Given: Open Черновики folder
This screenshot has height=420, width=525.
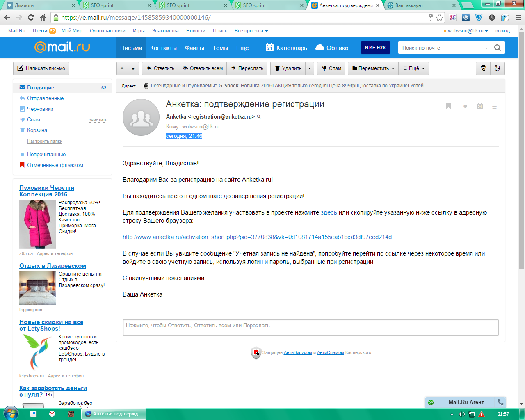Looking at the screenshot, I should (40, 109).
